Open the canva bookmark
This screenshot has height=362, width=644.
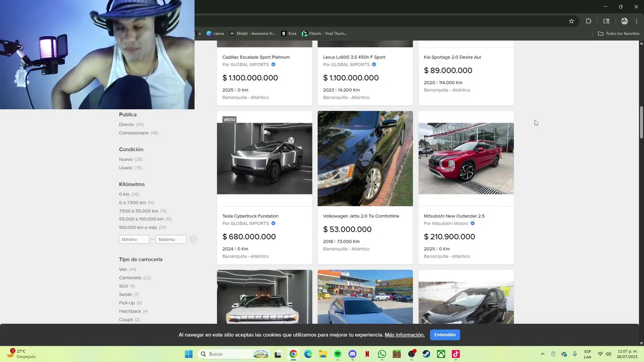point(215,34)
